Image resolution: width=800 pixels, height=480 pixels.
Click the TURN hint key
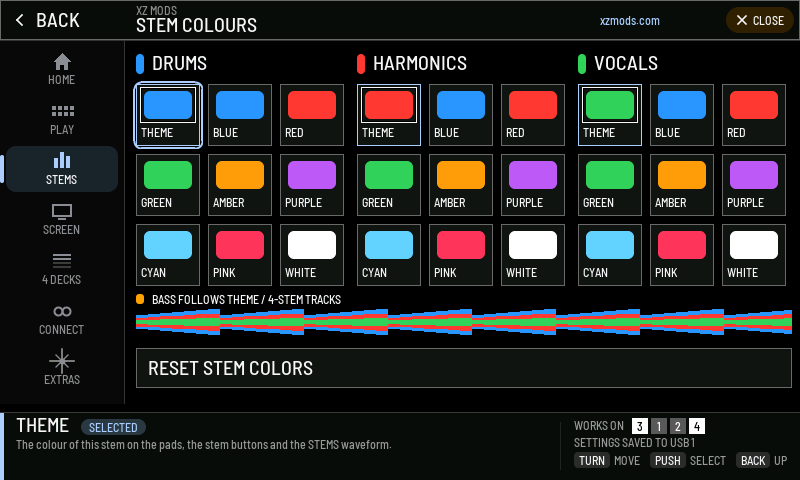pos(592,461)
